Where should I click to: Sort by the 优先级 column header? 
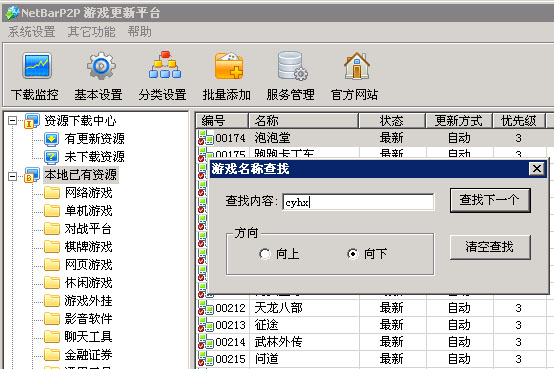(519, 121)
